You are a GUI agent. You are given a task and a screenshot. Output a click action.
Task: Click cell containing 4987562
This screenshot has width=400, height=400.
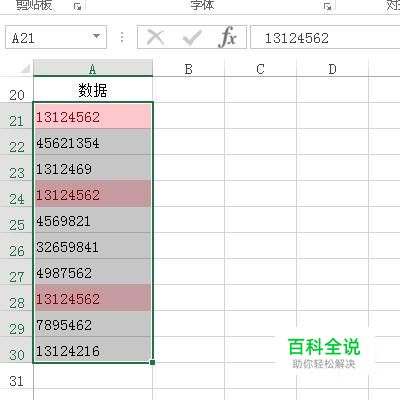[x=93, y=272]
